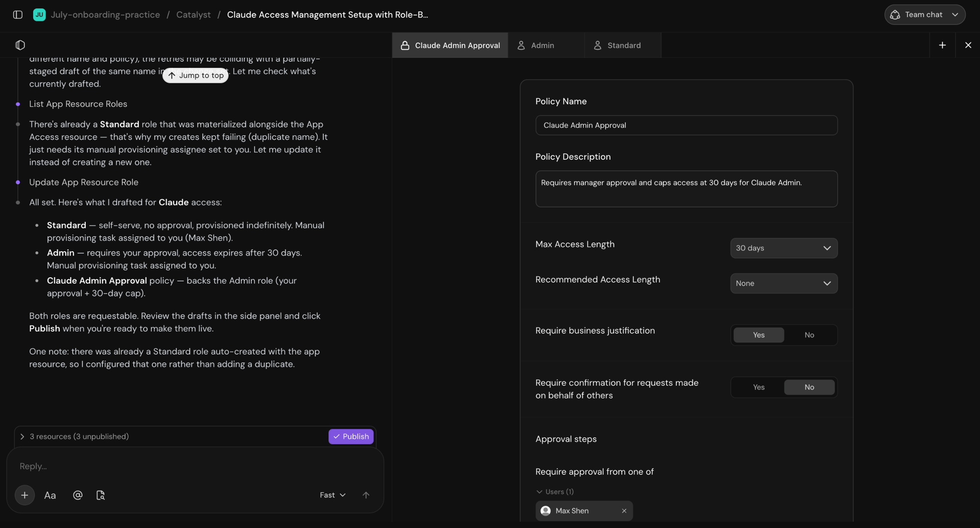Open text formatting Aa option

[x=50, y=495]
